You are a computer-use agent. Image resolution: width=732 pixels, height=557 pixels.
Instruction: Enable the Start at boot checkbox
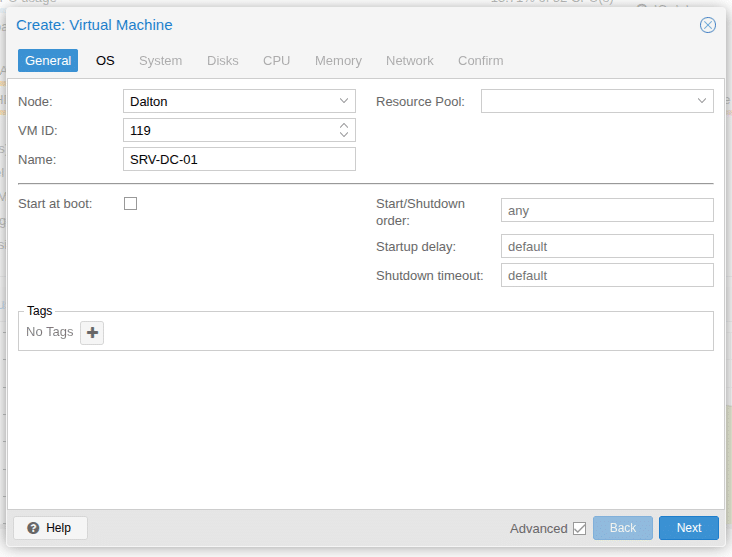click(x=130, y=204)
